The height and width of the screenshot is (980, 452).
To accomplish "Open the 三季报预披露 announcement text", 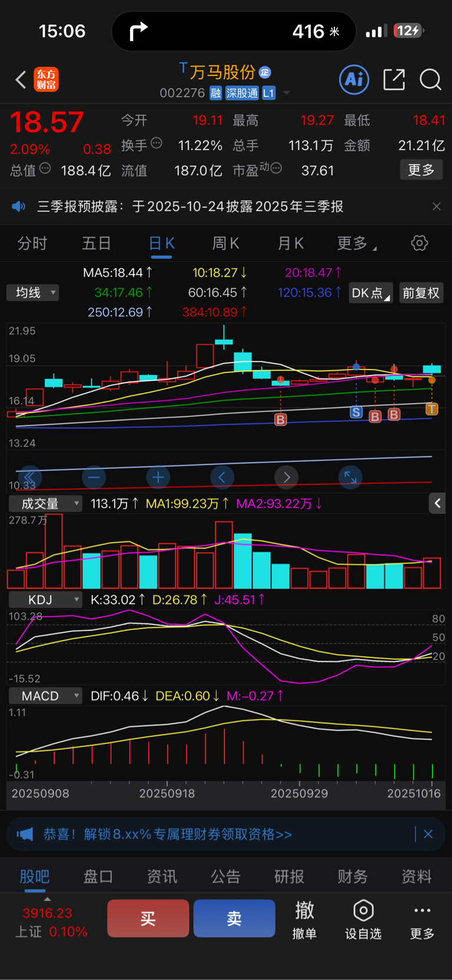I will pyautogui.click(x=190, y=206).
